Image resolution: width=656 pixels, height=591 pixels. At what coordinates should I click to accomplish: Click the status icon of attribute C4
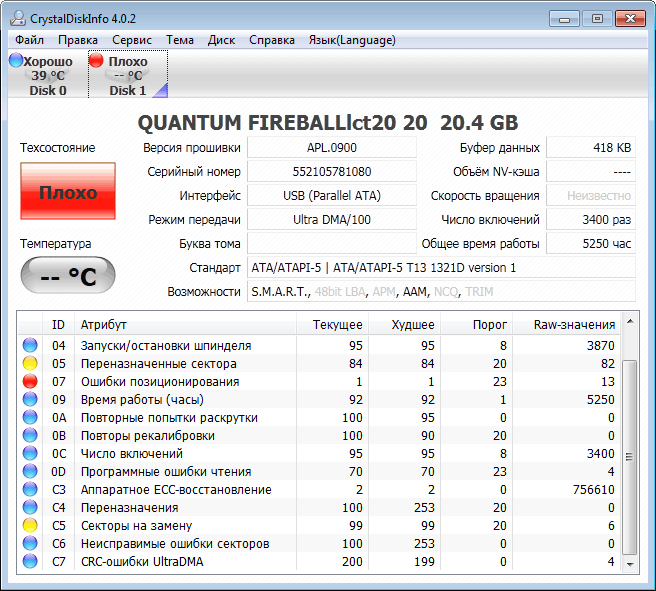pyautogui.click(x=30, y=507)
